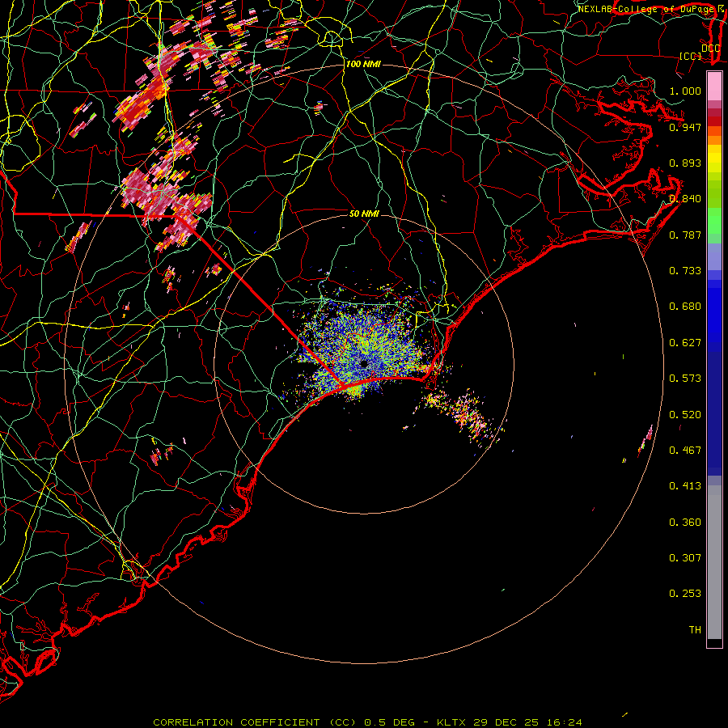Click the "0.733" color scale value
The height and width of the screenshot is (728, 728).
[685, 271]
